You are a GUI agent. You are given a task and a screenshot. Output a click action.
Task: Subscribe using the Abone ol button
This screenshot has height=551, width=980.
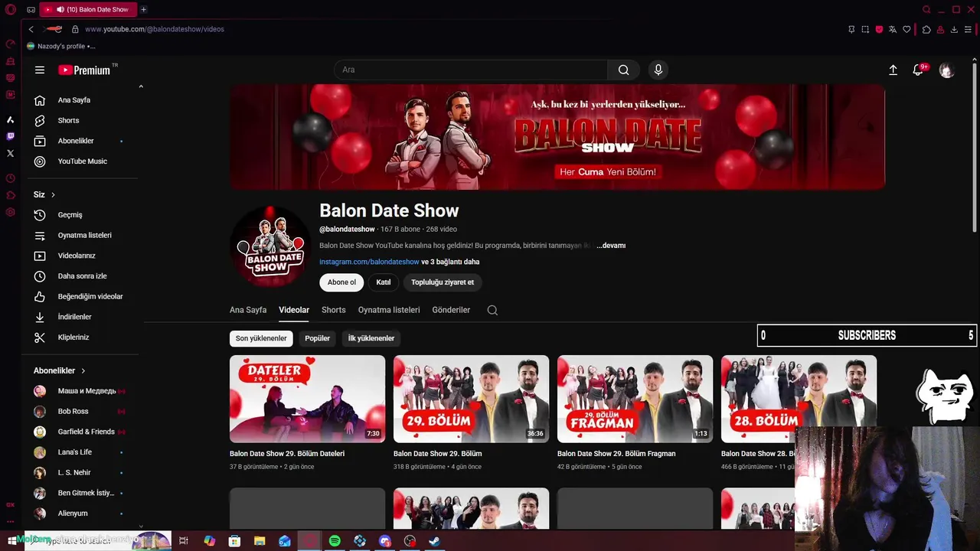[x=341, y=282]
